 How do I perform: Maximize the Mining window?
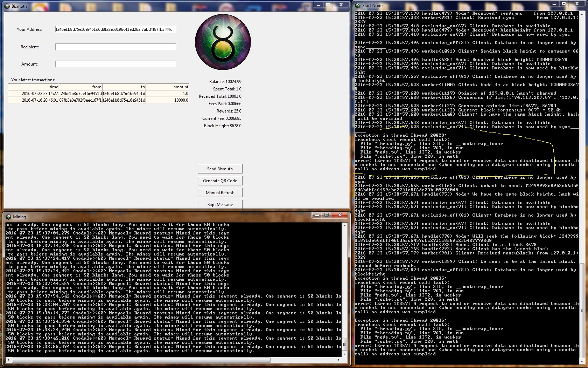[327, 215]
